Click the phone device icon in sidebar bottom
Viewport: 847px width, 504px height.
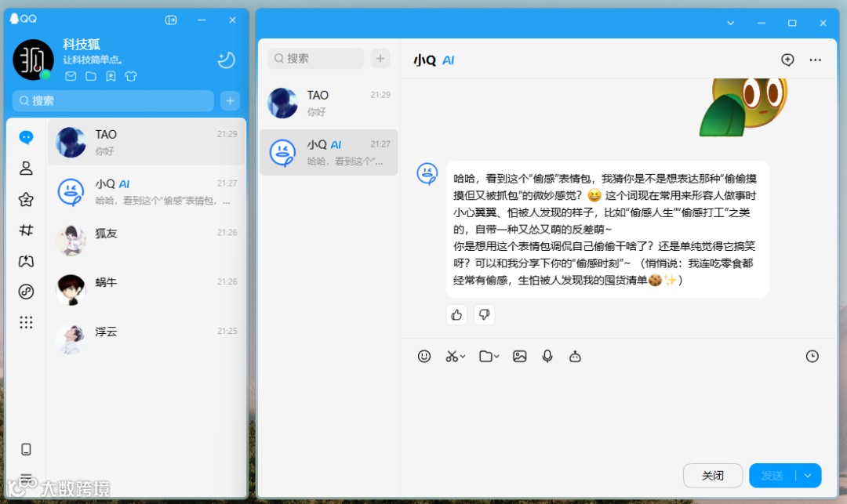[26, 449]
